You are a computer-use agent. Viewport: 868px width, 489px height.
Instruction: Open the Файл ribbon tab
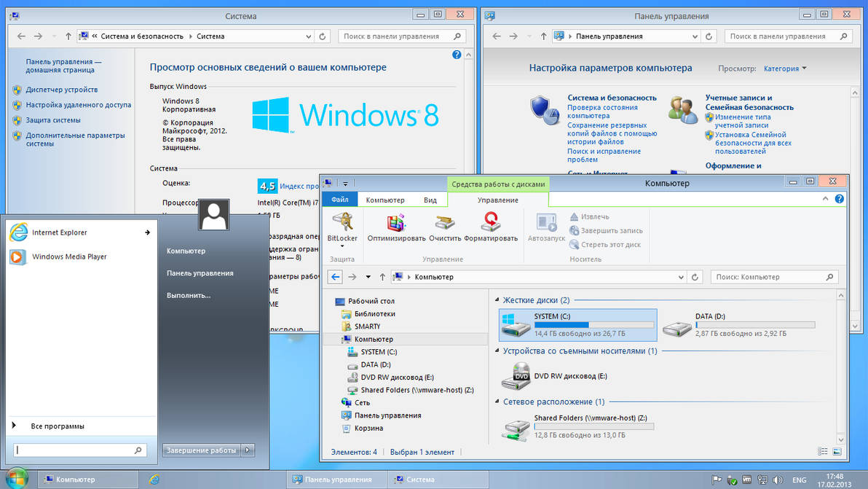[x=339, y=200]
